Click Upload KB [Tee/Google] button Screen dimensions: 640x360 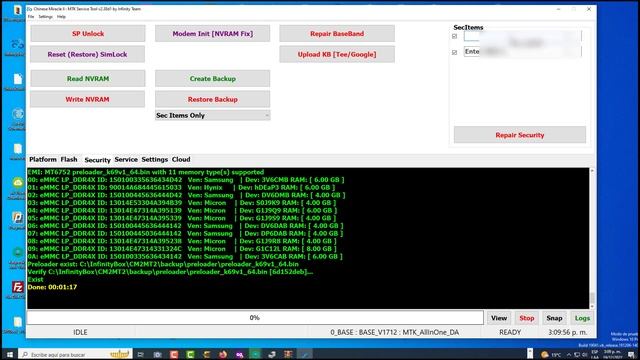[337, 54]
